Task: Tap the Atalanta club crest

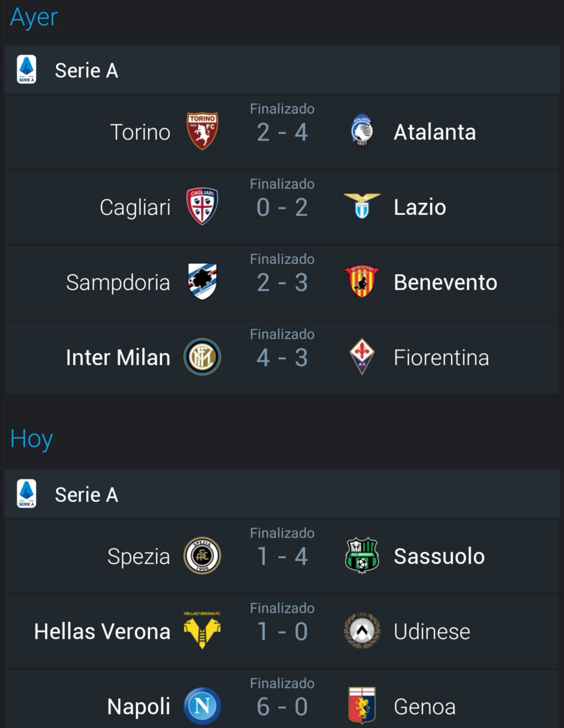Action: pos(361,131)
